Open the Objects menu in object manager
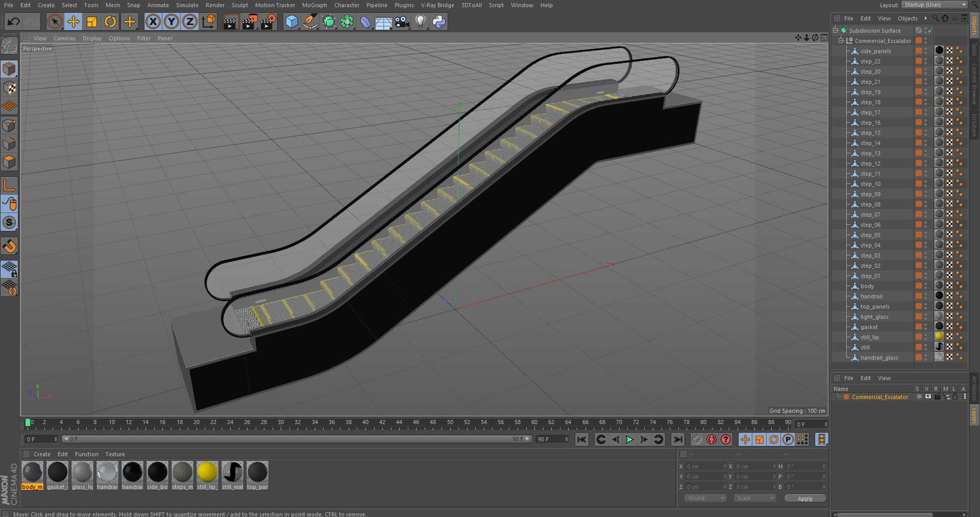The width and height of the screenshot is (980, 517). [x=908, y=18]
